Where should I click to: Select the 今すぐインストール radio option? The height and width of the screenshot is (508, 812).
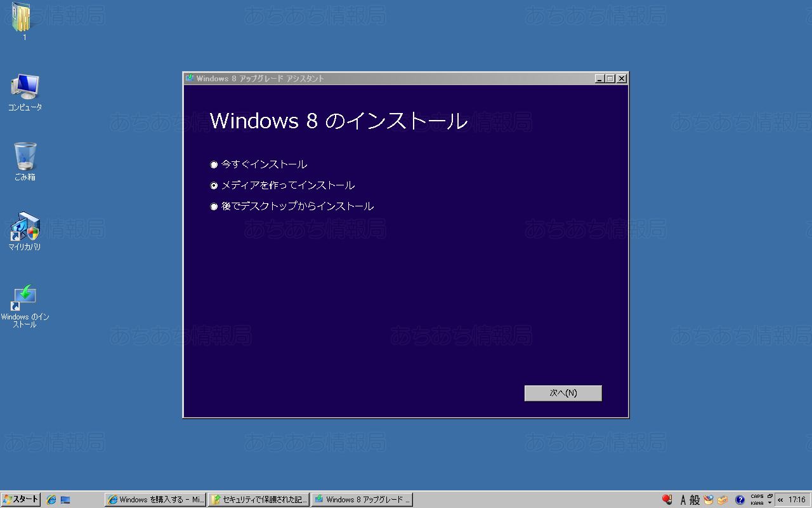(214, 165)
